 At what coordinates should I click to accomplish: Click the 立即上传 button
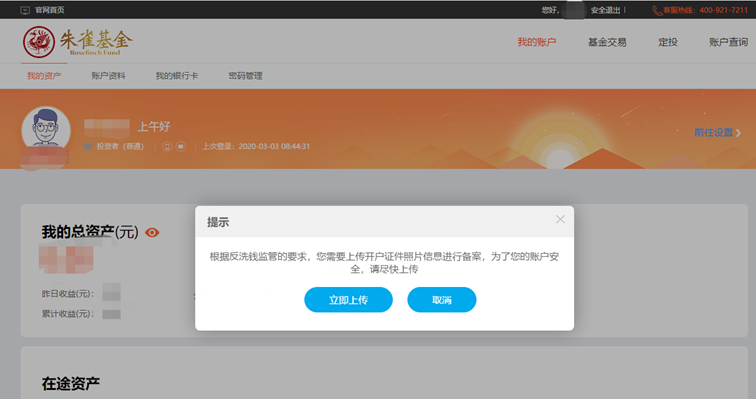(348, 300)
